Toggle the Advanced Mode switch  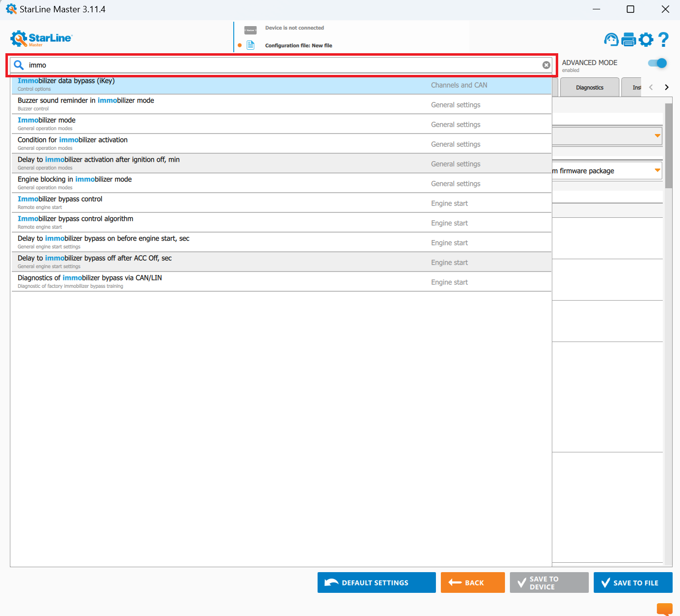(x=657, y=63)
